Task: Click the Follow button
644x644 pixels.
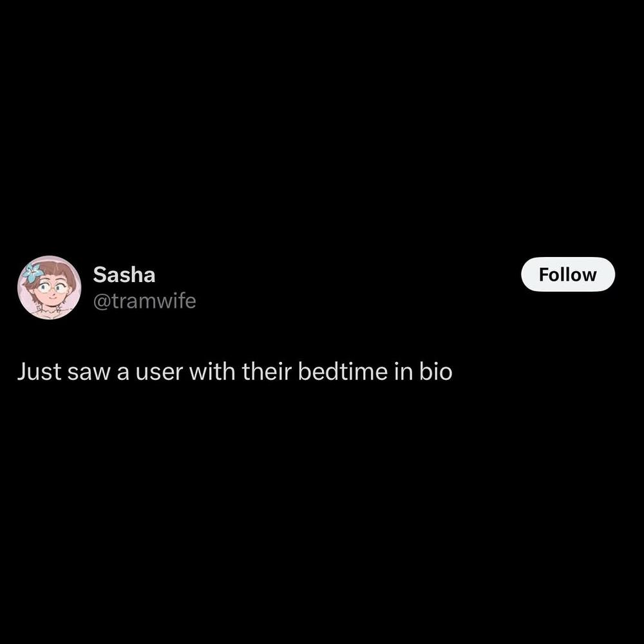Action: (x=567, y=274)
